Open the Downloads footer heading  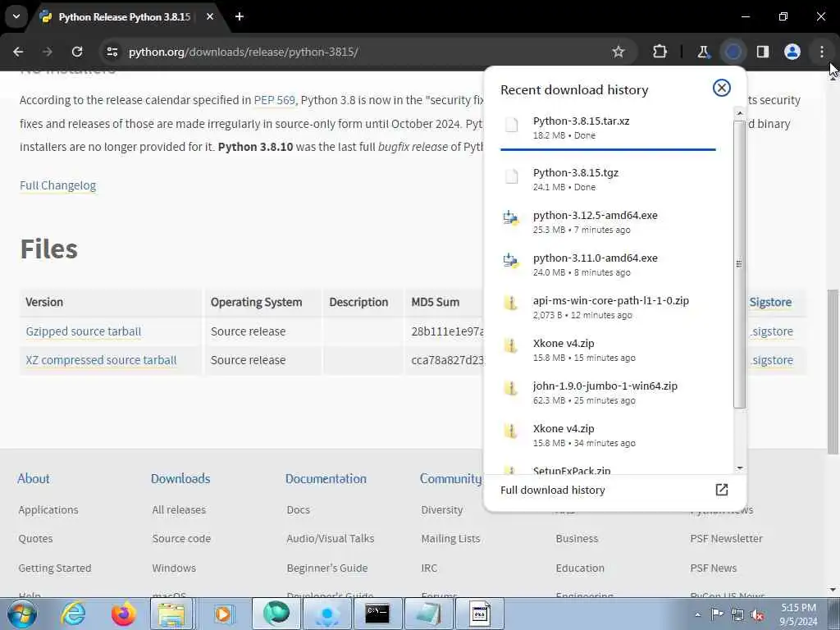tap(180, 479)
